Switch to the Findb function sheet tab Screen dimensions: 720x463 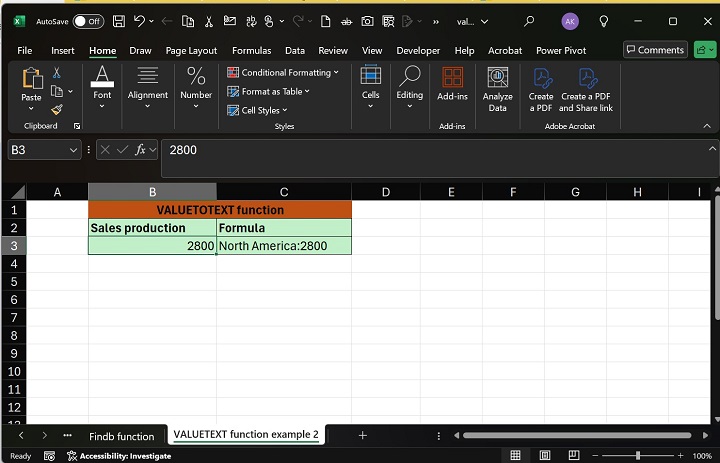(121, 436)
